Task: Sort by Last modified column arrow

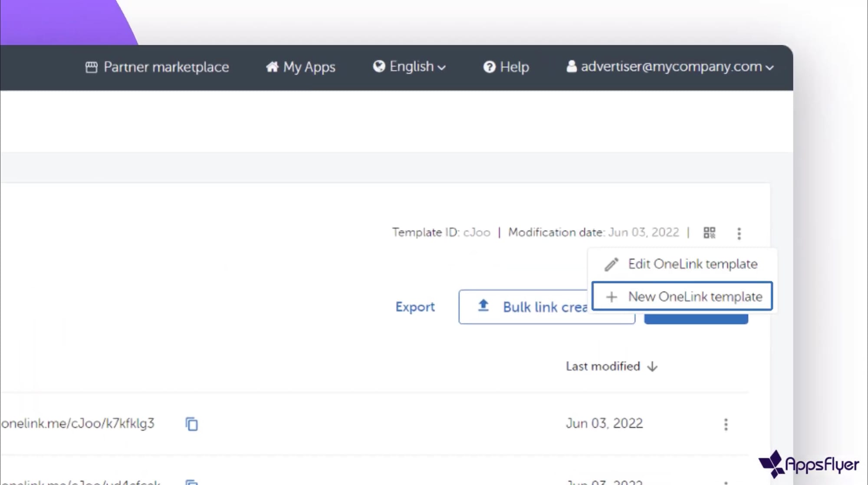Action: pyautogui.click(x=652, y=367)
